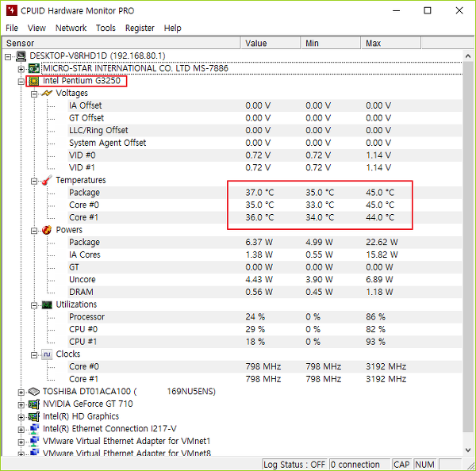Click the lightning Voltages icon
The image size is (476, 471).
click(47, 93)
